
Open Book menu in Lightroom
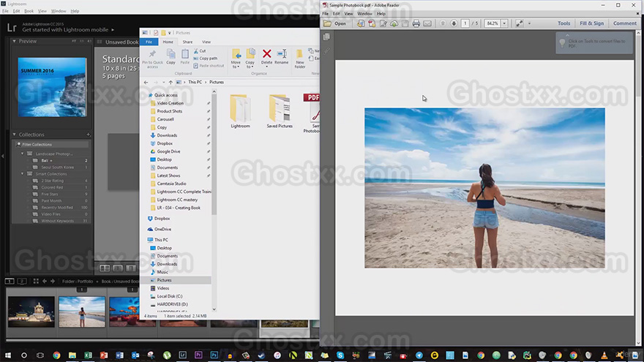click(x=29, y=11)
